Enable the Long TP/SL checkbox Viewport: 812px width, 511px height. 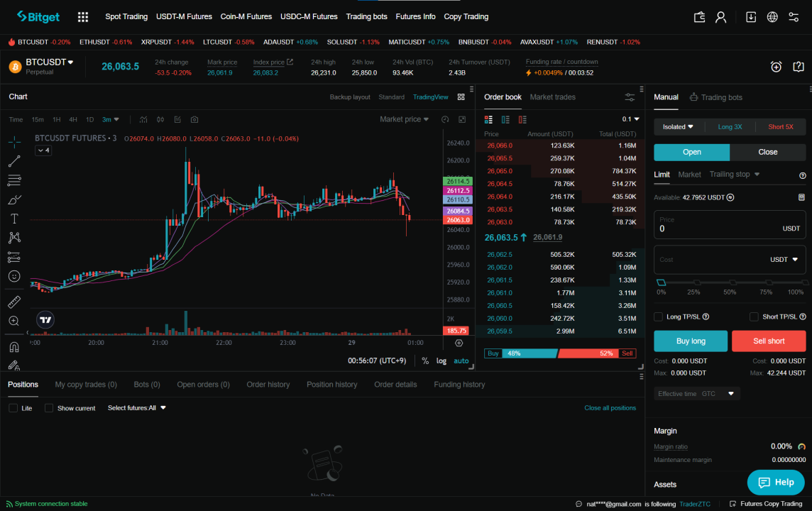(x=658, y=317)
